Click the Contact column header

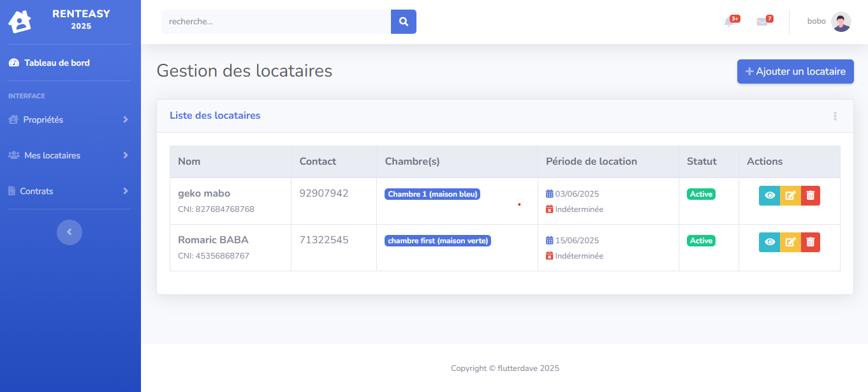[x=334, y=162]
